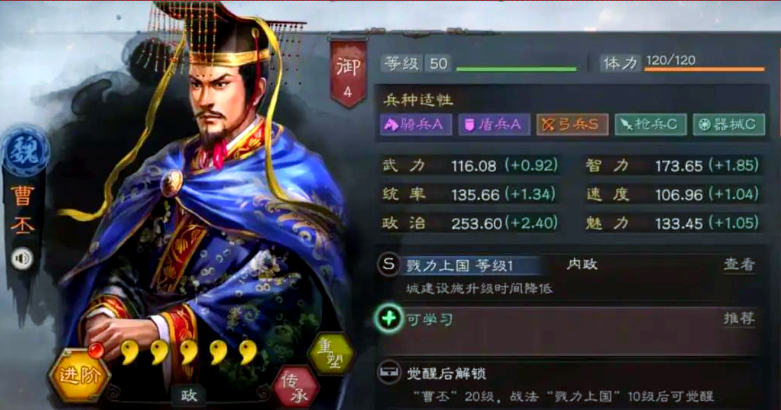Click the orange 体力 stamina bar
Image resolution: width=781 pixels, height=410 pixels.
click(704, 69)
